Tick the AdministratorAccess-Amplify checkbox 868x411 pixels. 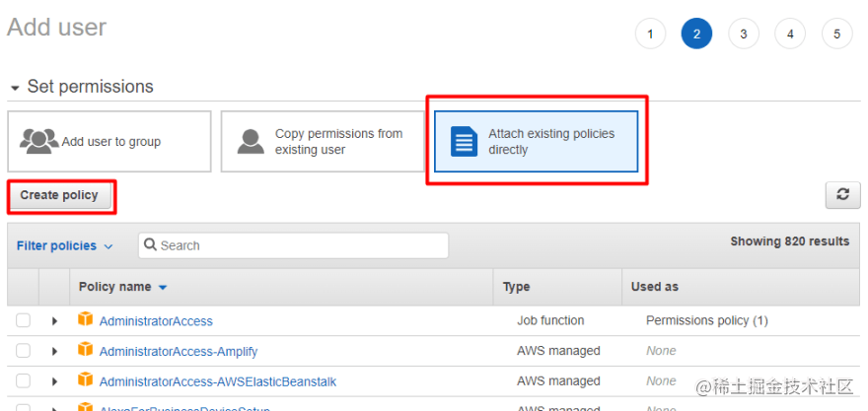[x=24, y=351]
